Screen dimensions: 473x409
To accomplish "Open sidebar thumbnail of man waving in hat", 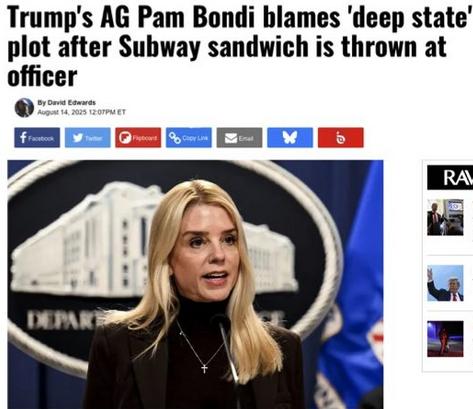I will tap(445, 283).
